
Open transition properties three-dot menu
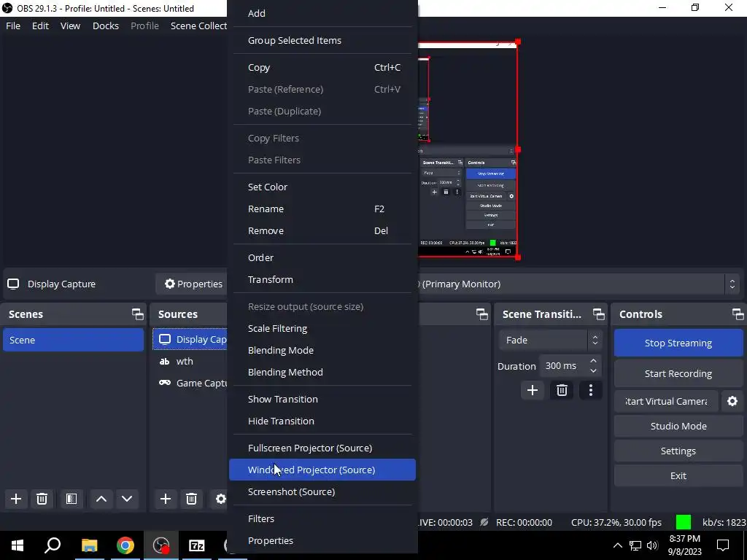point(591,391)
